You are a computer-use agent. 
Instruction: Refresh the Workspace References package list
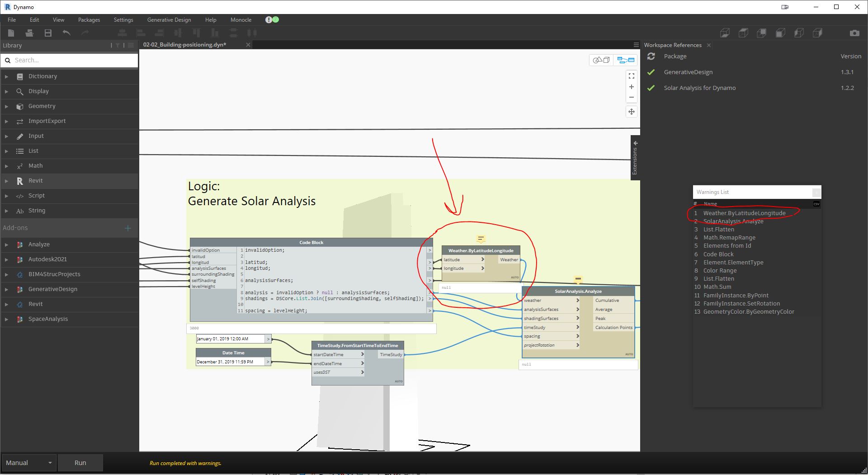point(651,56)
